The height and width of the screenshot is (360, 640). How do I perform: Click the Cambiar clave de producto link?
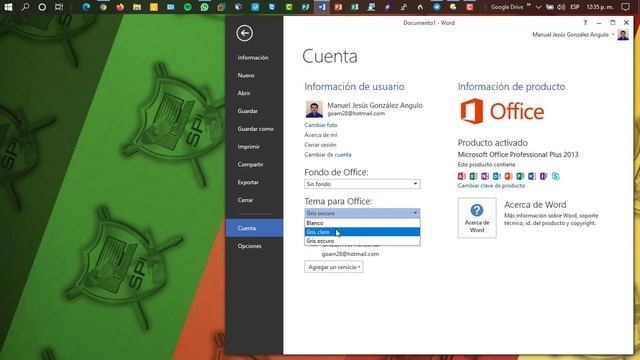point(491,186)
